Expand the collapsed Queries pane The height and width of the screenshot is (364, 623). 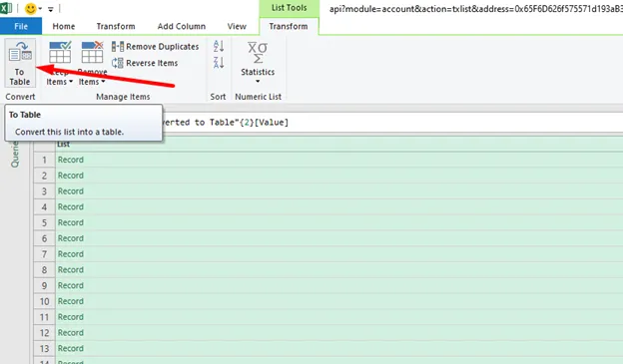[x=15, y=154]
